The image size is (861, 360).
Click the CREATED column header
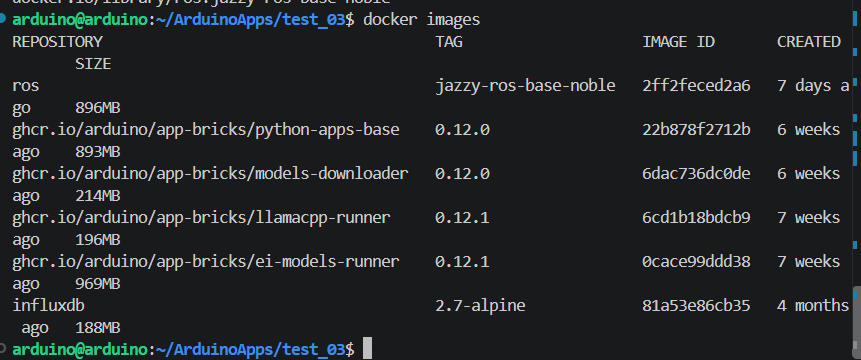pos(809,42)
